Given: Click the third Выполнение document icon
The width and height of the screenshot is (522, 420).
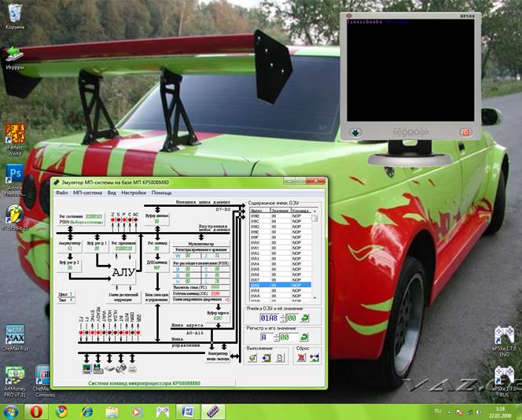Looking at the screenshot, I should [x=279, y=358].
